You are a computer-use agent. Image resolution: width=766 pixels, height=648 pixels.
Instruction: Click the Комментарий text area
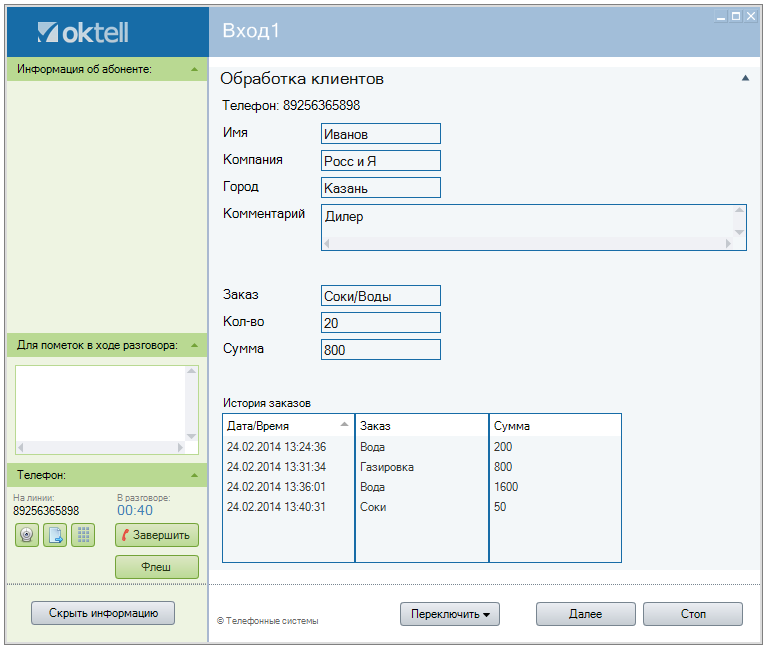click(x=526, y=221)
